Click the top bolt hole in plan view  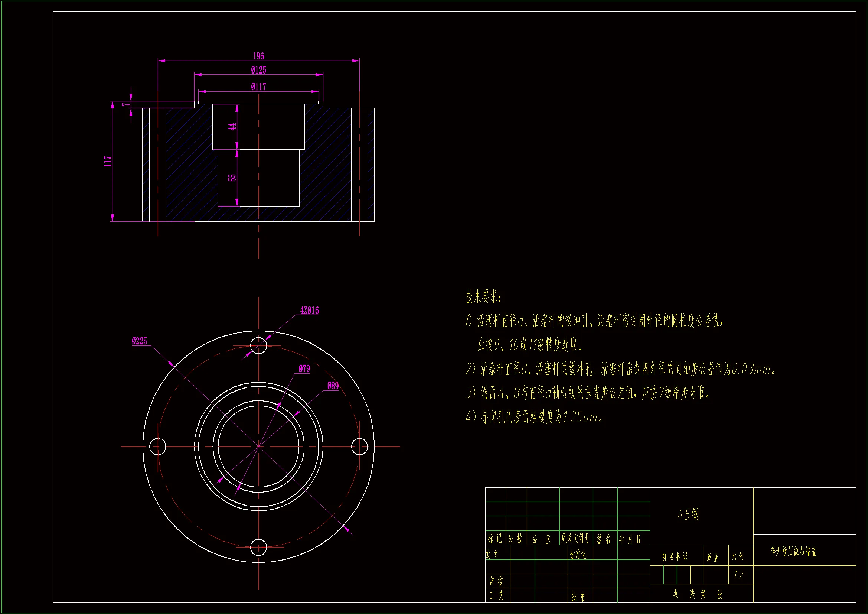coord(259,346)
